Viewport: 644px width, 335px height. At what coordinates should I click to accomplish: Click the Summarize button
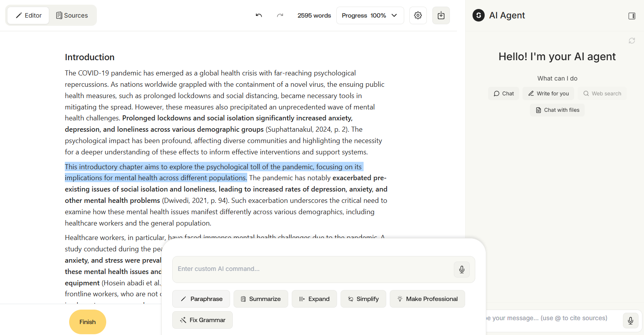coord(261,299)
